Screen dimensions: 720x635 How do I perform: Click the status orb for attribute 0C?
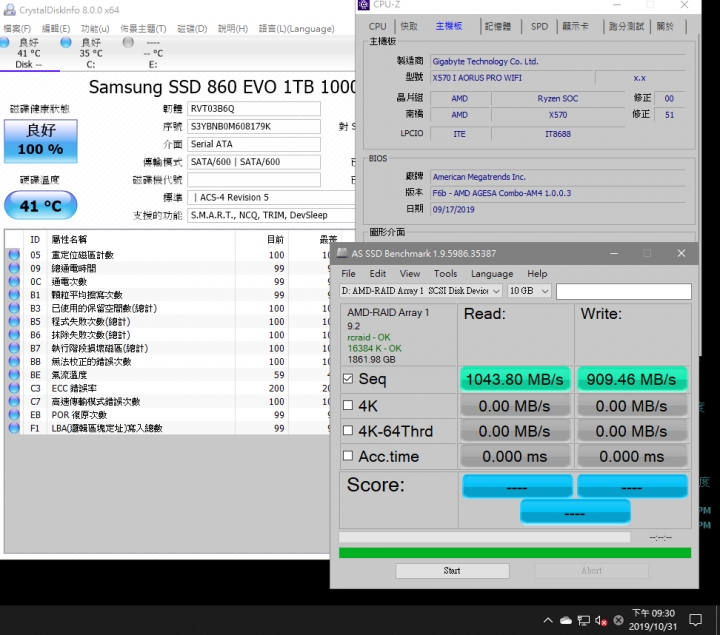point(14,281)
